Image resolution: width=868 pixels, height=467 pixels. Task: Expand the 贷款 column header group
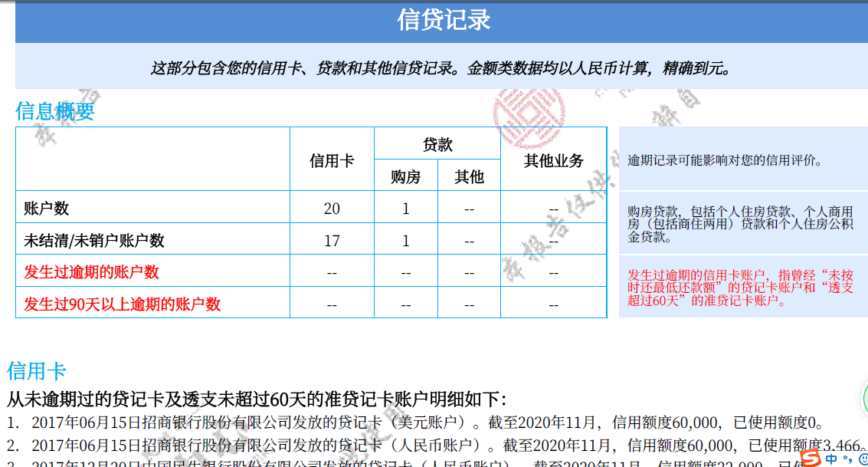437,143
